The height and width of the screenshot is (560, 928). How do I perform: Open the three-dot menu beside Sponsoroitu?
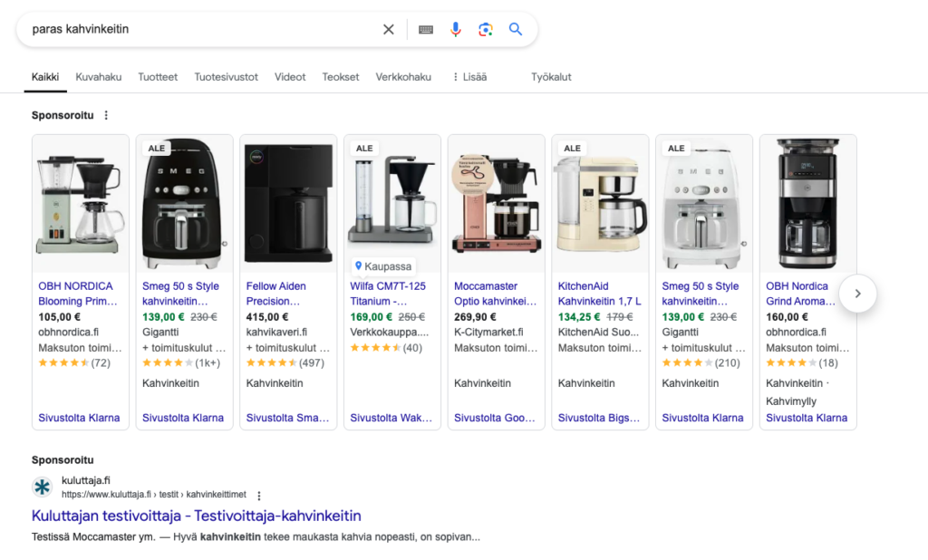pos(106,115)
